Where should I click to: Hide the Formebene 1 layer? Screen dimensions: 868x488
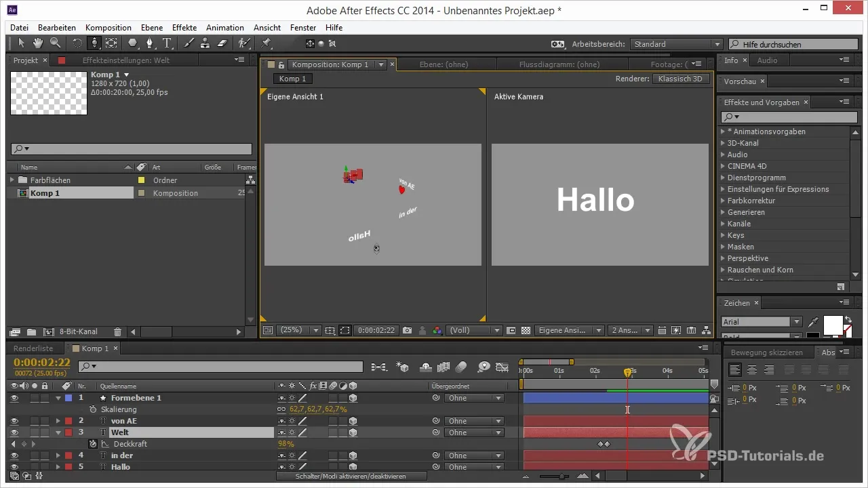coord(14,398)
